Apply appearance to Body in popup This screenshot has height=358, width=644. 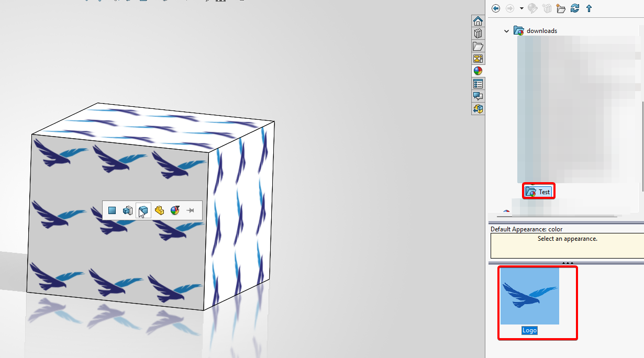tap(143, 210)
